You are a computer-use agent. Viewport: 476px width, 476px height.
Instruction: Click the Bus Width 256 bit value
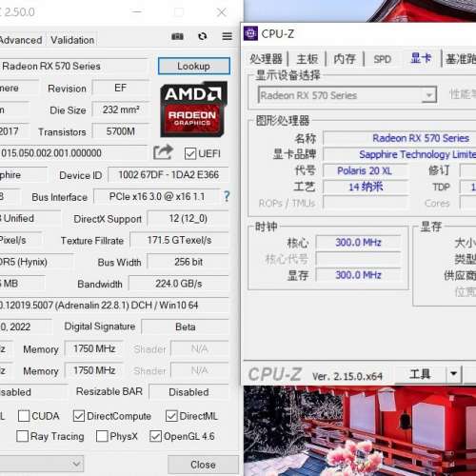[x=188, y=262]
